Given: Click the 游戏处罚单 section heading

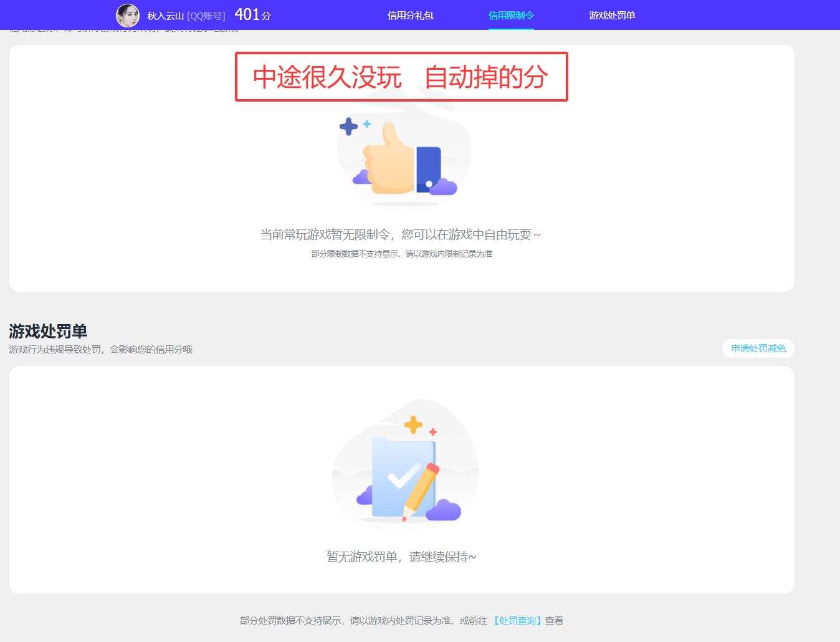Looking at the screenshot, I should point(48,331).
